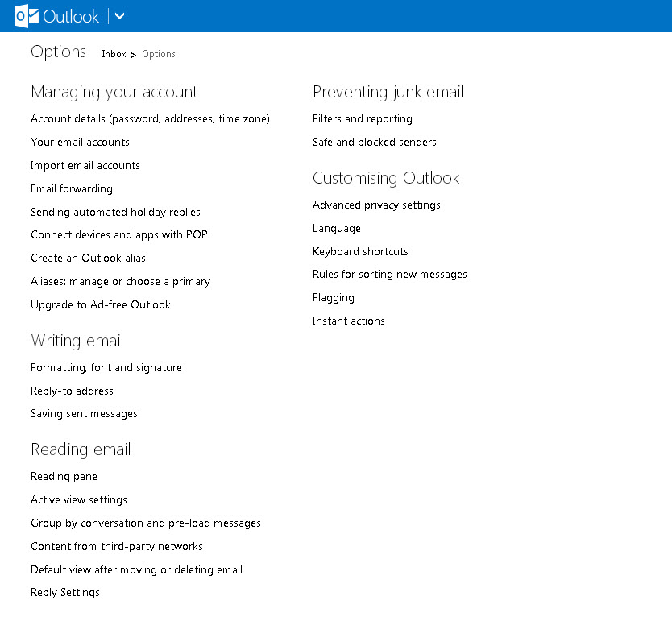Change the Language setting
672x629 pixels.
(x=336, y=228)
